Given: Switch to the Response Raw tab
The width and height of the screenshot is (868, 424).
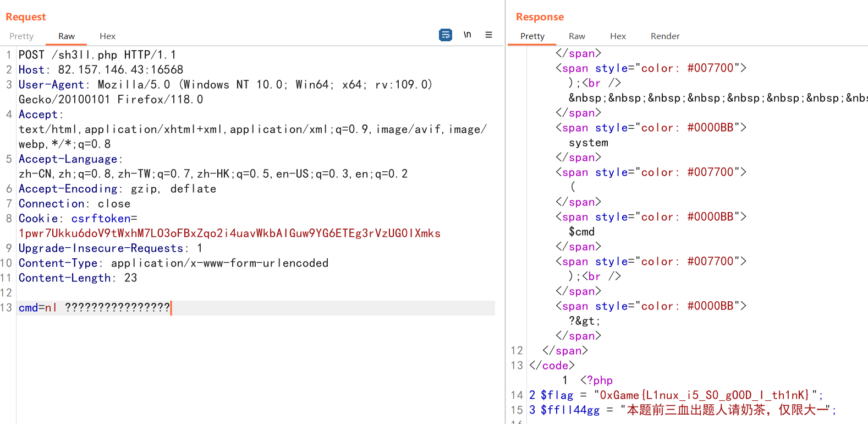Looking at the screenshot, I should point(577,36).
